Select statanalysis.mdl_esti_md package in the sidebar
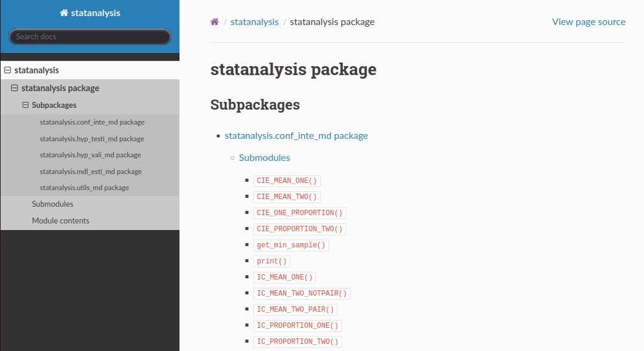 pyautogui.click(x=91, y=171)
